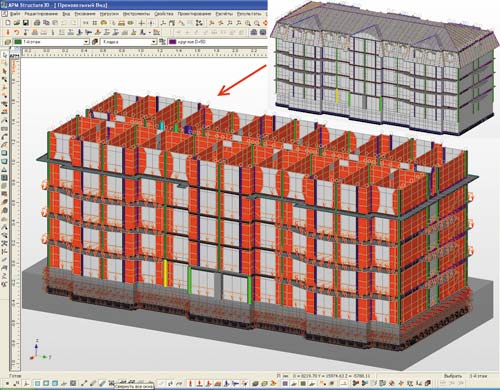The image size is (500, 390).
Task: Click the purple square icon in bottom toolbar
Action: point(285,383)
